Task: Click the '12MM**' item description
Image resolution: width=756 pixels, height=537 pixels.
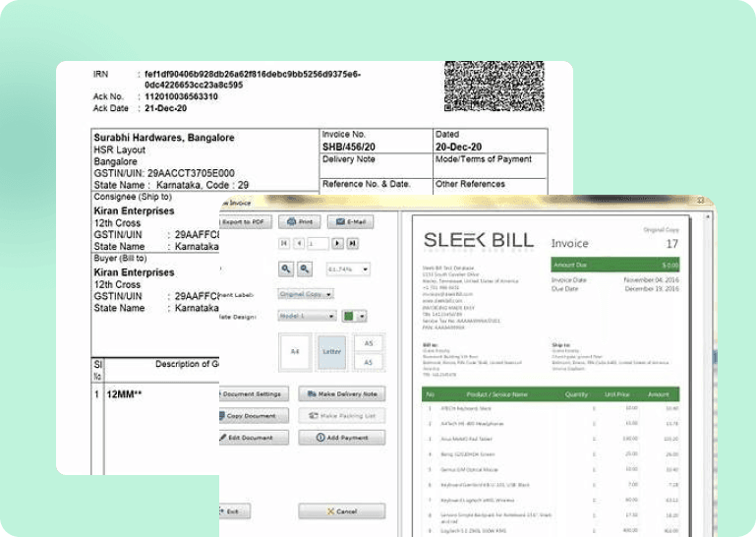Action: tap(124, 394)
